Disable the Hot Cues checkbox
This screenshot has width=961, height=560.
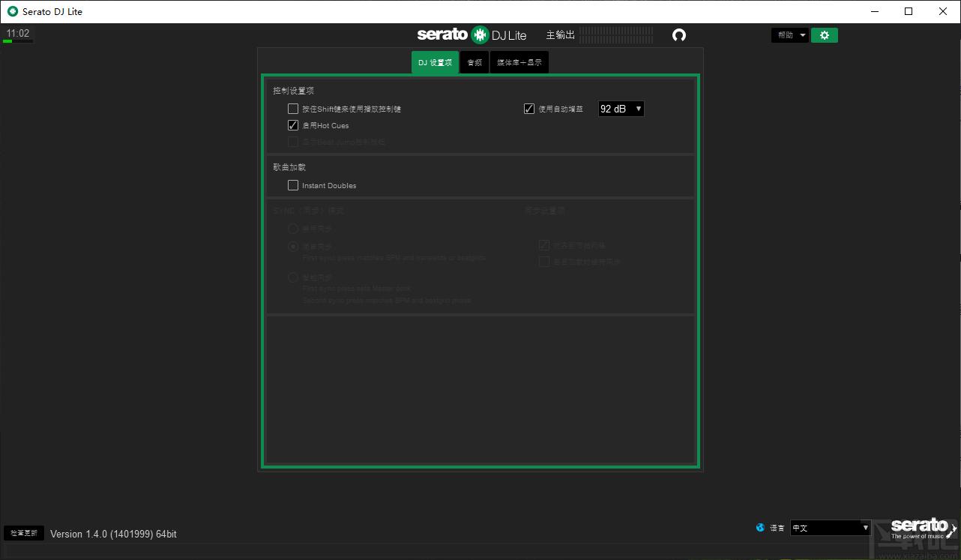click(x=293, y=125)
